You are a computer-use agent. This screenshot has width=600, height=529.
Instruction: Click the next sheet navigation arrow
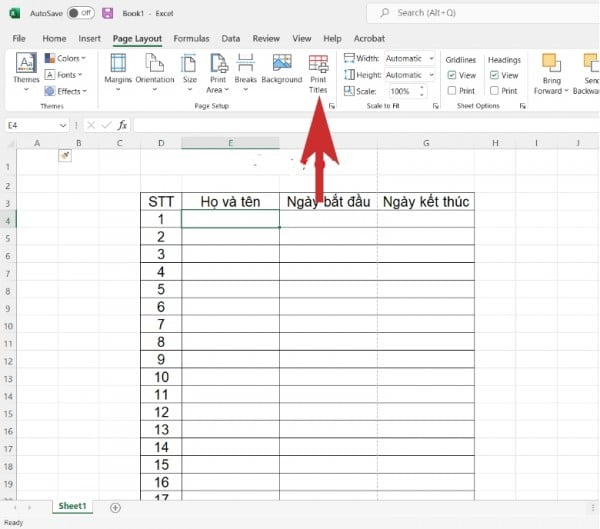[29, 508]
